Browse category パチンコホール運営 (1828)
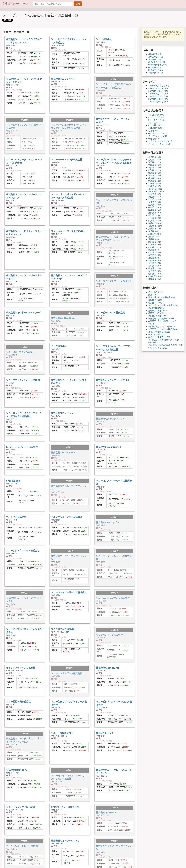This screenshot has height=868, width=186. [160, 141]
